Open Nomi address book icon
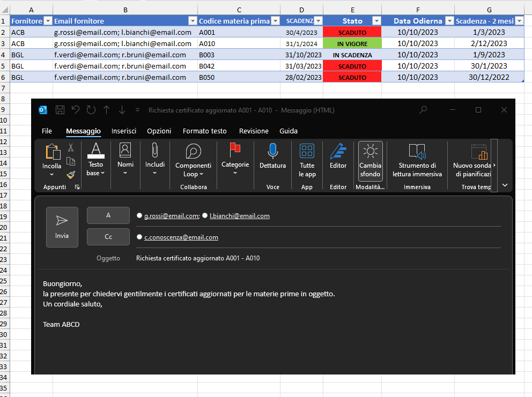Viewport: 532px width, 397px height. [125, 150]
